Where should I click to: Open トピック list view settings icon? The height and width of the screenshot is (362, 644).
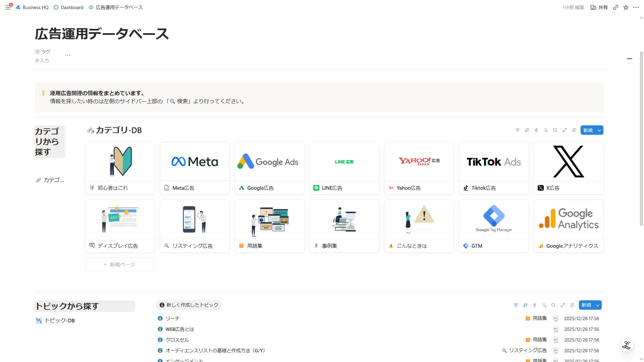pos(572,305)
